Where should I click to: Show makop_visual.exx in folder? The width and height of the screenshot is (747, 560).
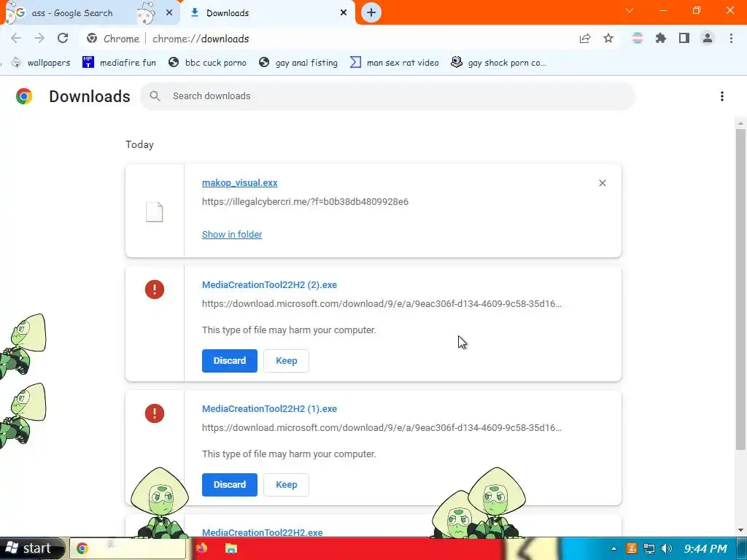pos(232,234)
